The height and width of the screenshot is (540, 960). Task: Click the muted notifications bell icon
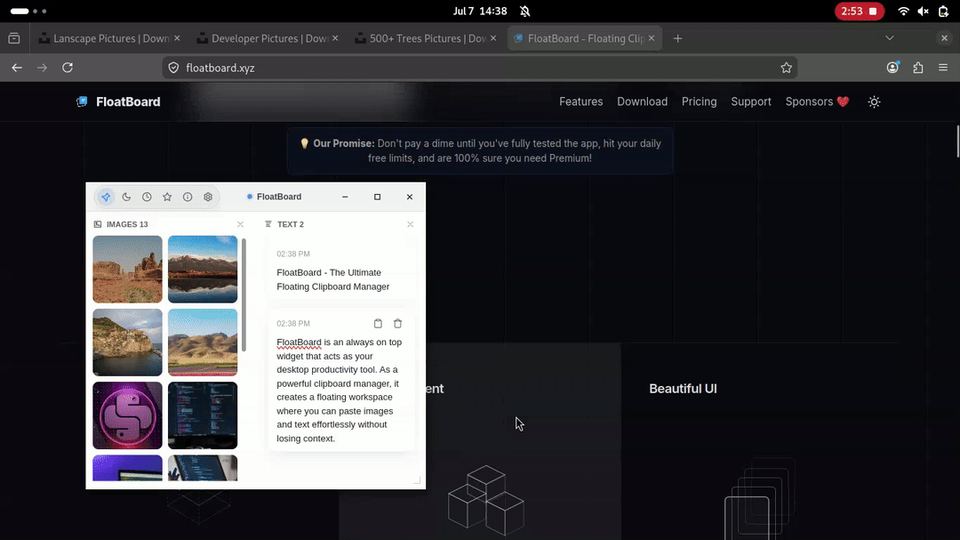[525, 11]
